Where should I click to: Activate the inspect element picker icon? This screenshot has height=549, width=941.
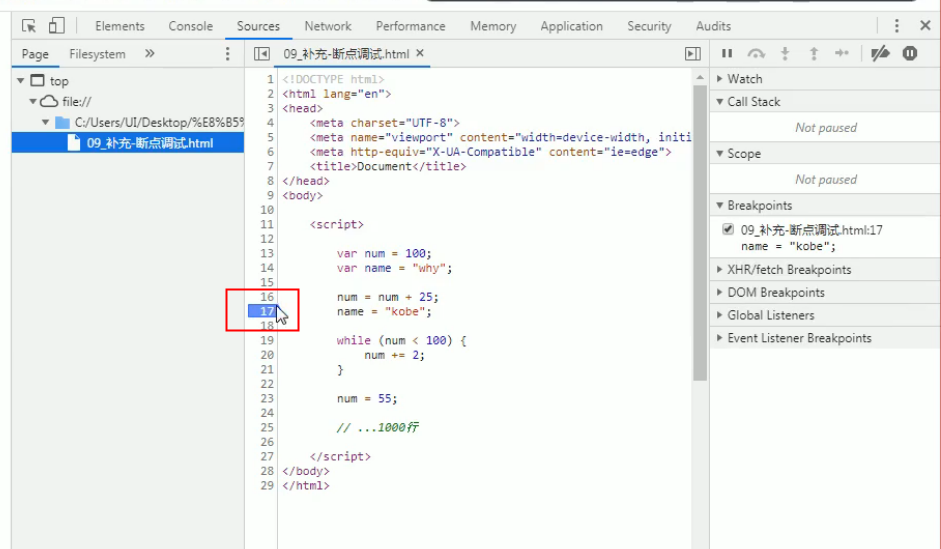point(29,26)
